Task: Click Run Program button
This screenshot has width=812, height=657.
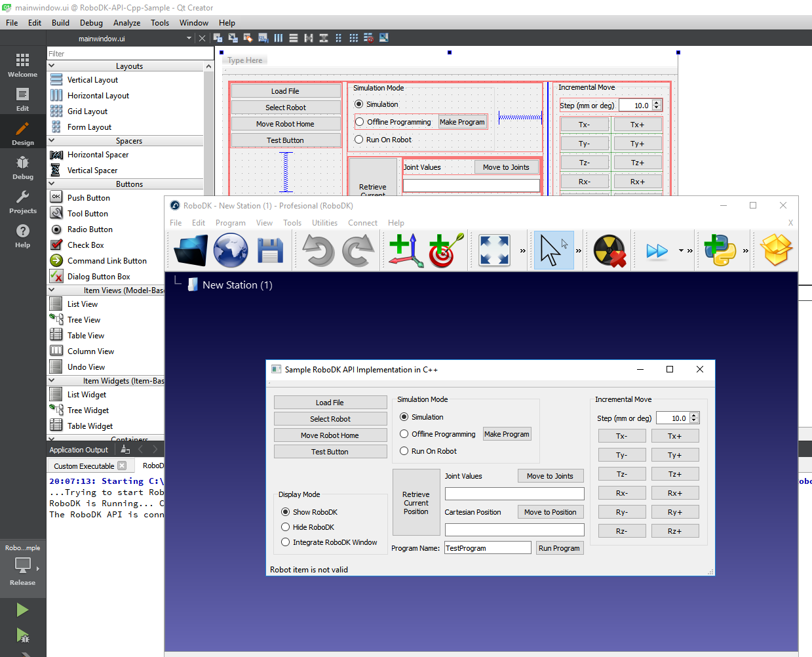Action: [x=559, y=548]
